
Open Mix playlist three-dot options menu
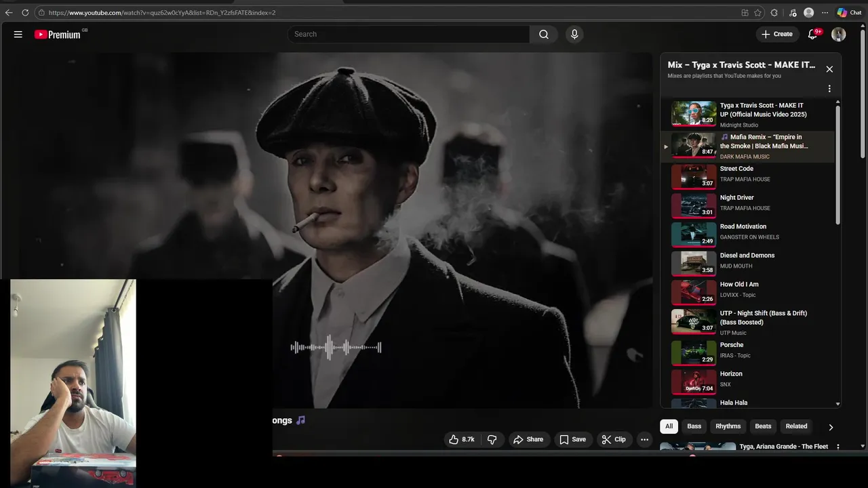click(829, 89)
